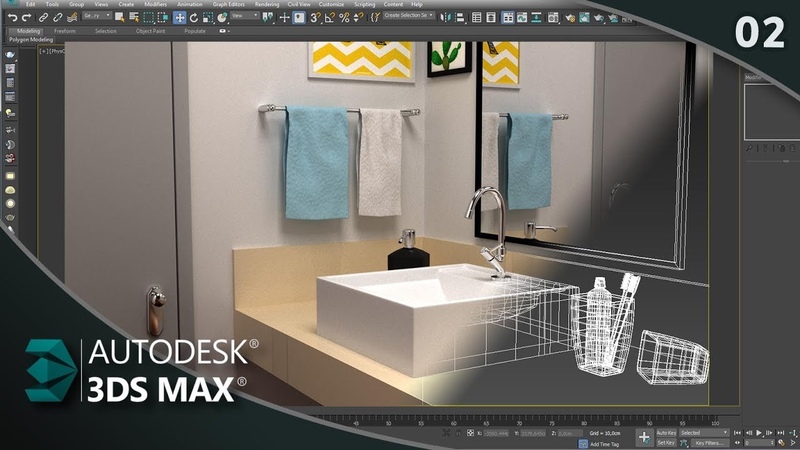Click the Use Pivot Point Center icon

[267, 18]
